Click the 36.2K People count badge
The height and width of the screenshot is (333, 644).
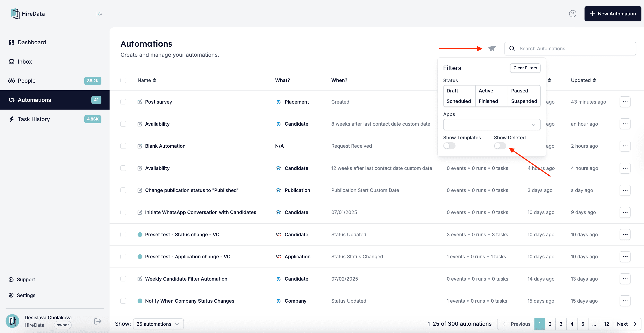click(93, 81)
